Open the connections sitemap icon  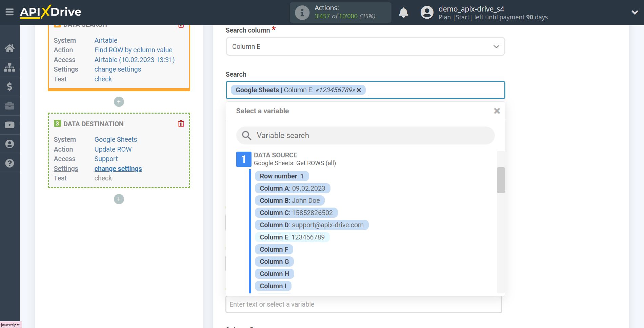click(x=9, y=67)
